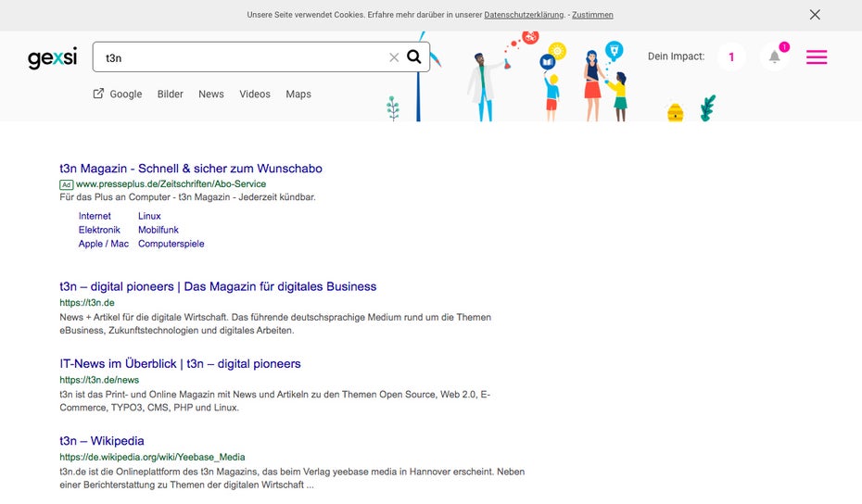Screen dimensions: 862x504
Task: Open the Computerspiele sitelink
Action: click(x=171, y=244)
